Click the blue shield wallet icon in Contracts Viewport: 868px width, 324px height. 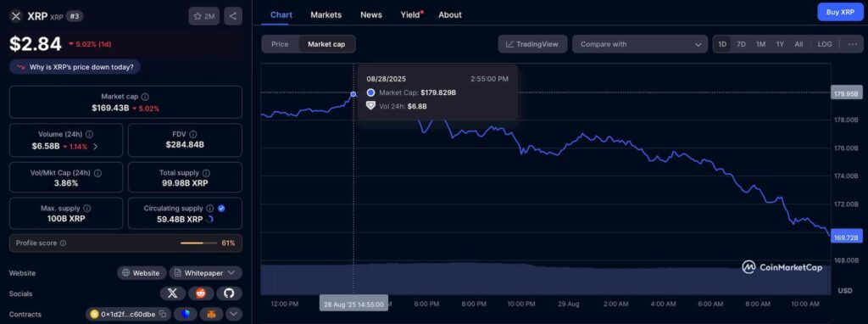[x=186, y=314]
